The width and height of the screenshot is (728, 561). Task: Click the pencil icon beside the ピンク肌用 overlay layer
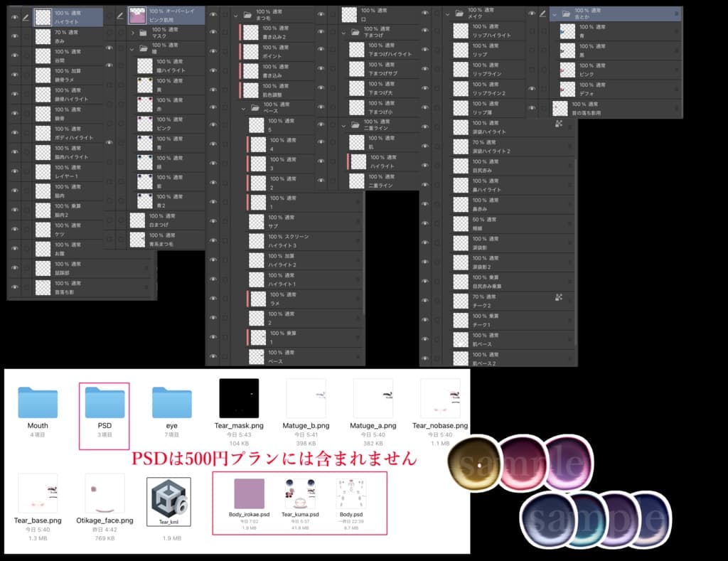tap(119, 16)
